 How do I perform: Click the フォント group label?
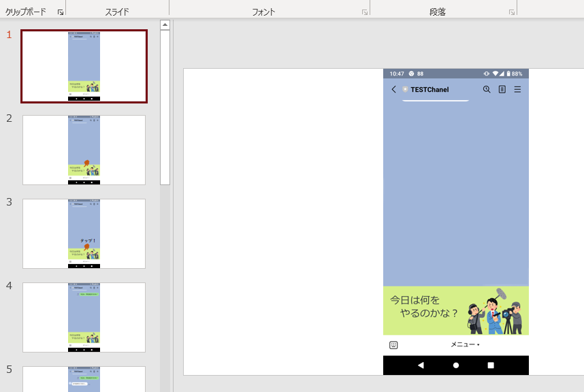[263, 12]
